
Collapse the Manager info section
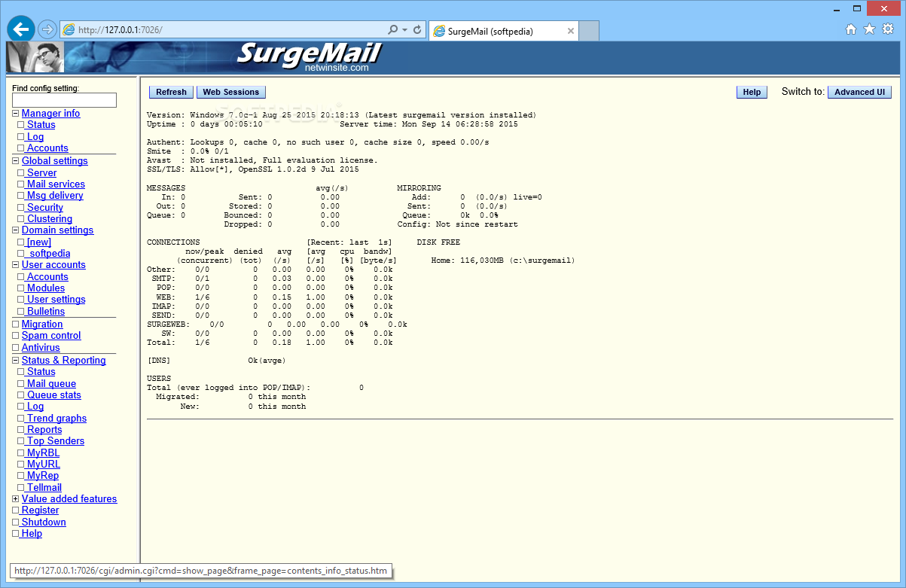16,114
